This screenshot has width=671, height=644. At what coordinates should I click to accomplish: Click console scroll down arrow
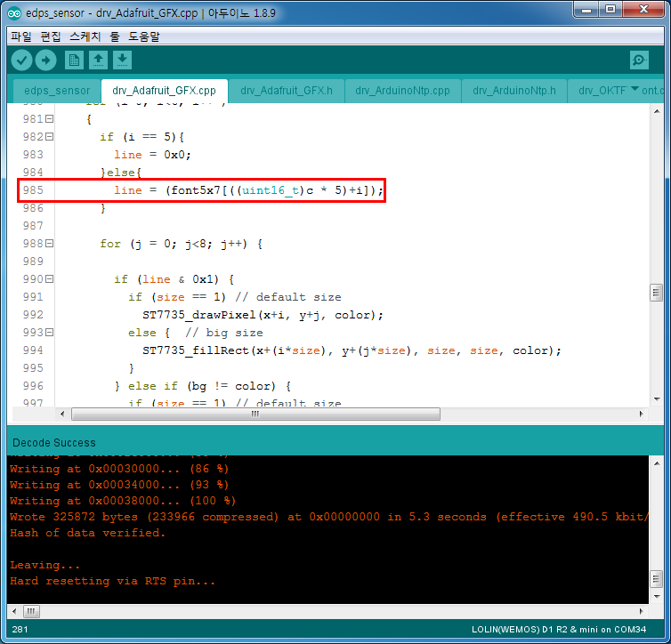coord(657,597)
